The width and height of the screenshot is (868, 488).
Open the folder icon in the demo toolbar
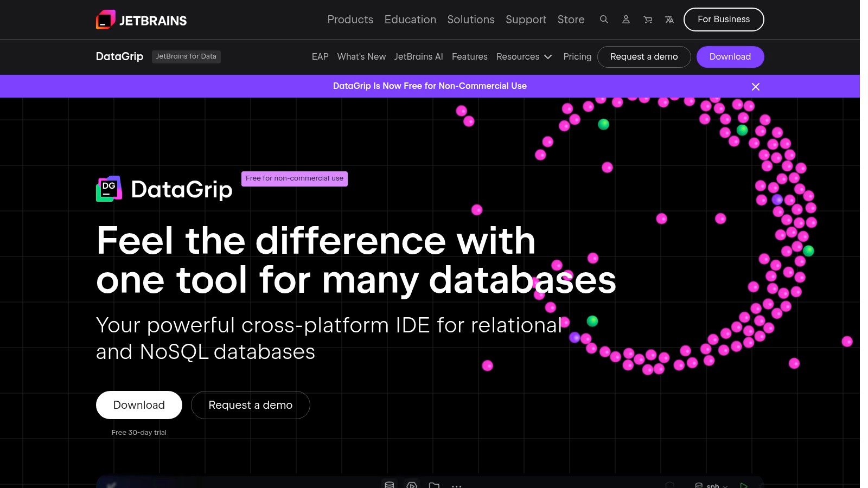[x=434, y=485]
